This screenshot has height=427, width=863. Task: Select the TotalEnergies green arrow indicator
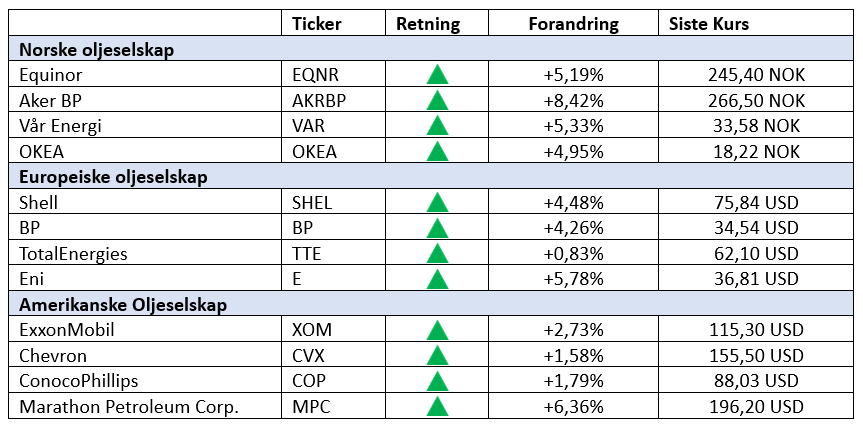pyautogui.click(x=435, y=254)
